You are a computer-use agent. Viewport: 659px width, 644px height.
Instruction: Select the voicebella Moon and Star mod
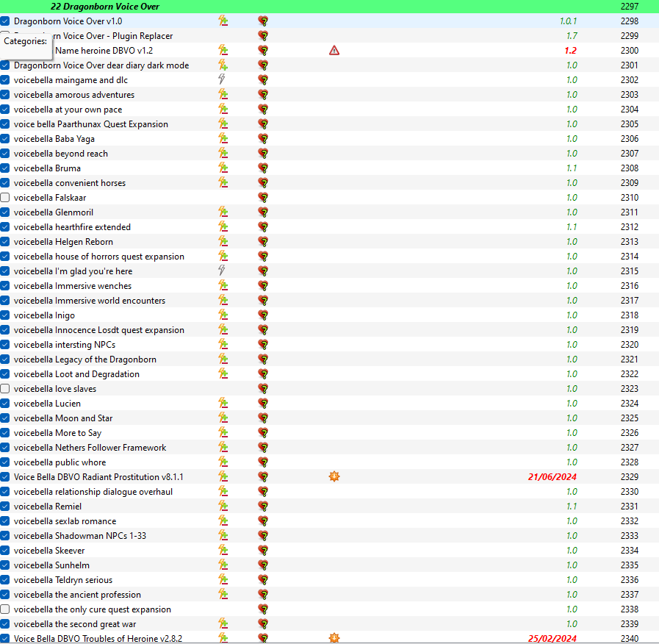pos(63,418)
